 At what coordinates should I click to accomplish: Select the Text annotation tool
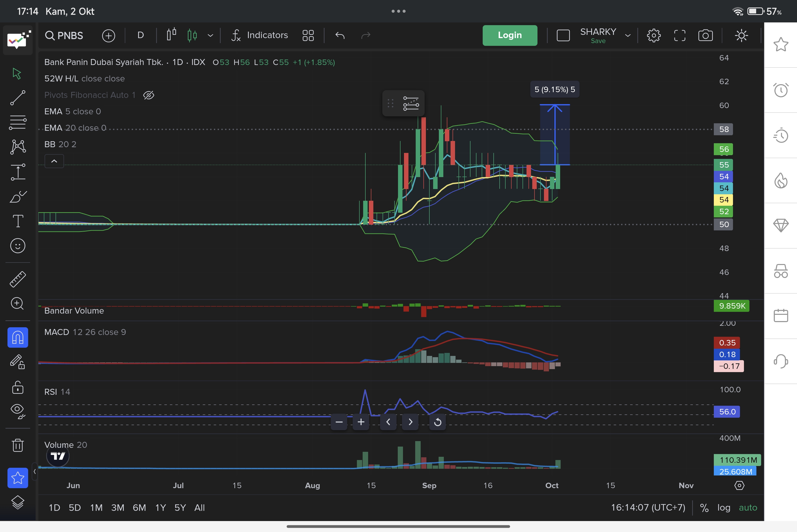18,221
